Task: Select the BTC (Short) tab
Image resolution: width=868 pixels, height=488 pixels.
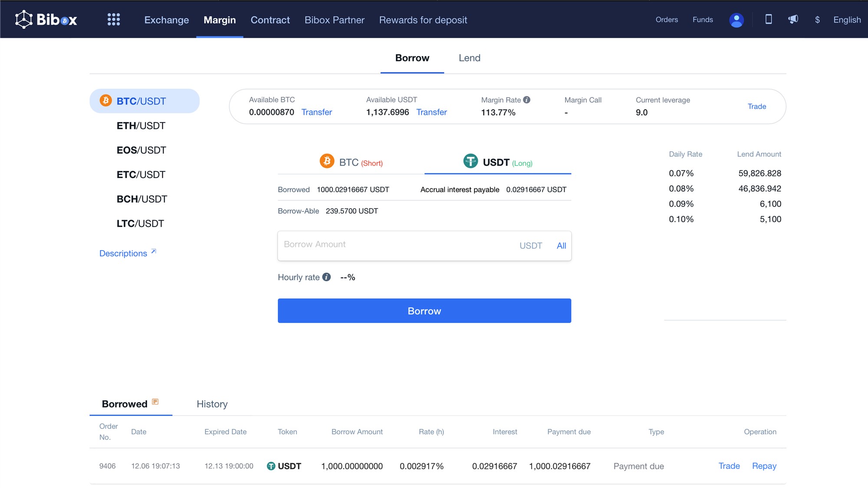Action: (x=351, y=162)
